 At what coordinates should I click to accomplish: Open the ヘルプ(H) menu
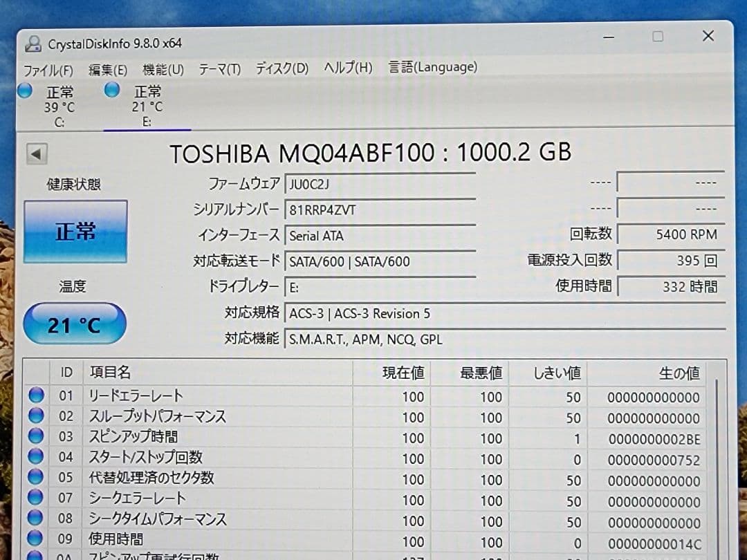348,67
